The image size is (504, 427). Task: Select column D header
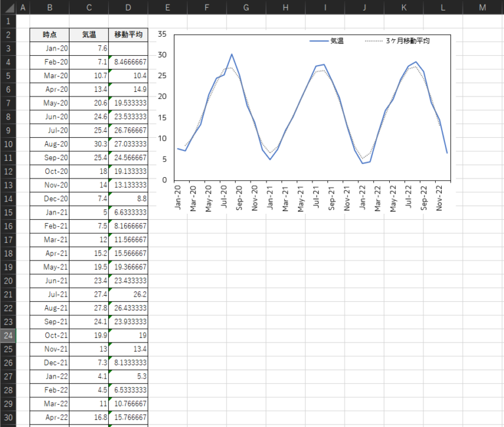[x=128, y=7]
